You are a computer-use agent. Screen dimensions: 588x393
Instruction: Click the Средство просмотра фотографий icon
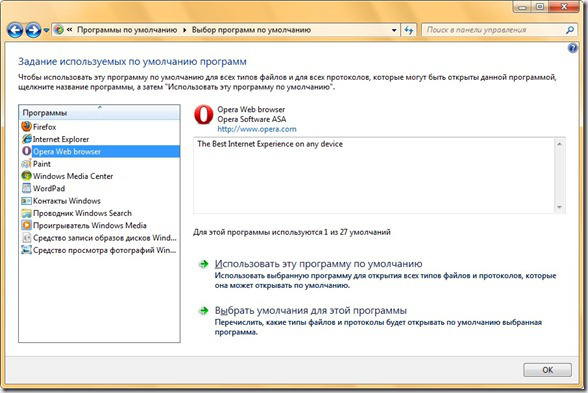pyautogui.click(x=27, y=250)
